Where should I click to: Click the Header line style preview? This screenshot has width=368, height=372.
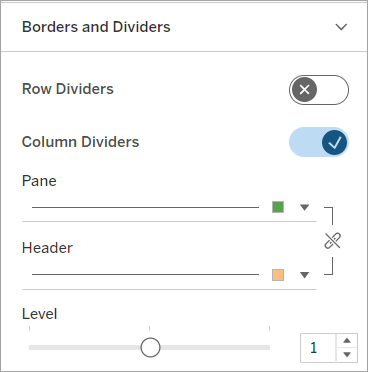coord(145,275)
